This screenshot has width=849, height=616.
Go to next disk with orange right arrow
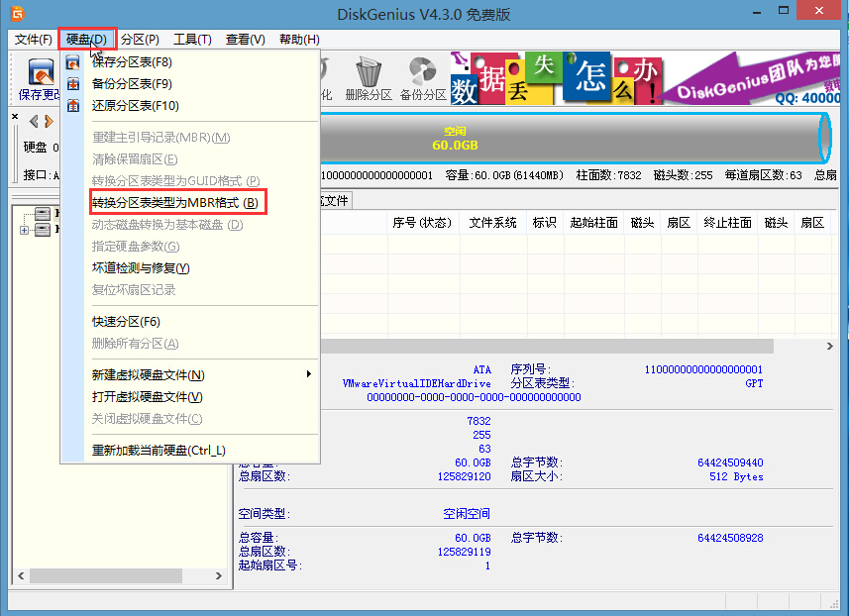(49, 121)
